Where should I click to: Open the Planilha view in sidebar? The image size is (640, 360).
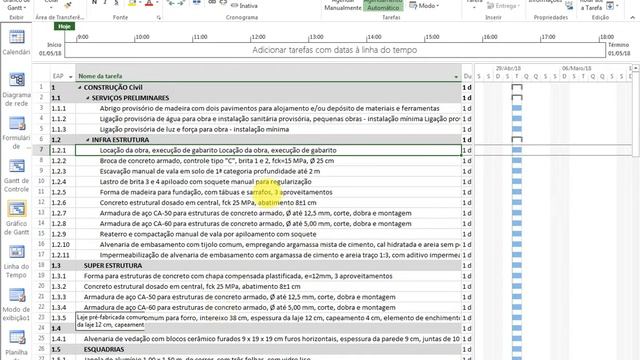[16, 344]
